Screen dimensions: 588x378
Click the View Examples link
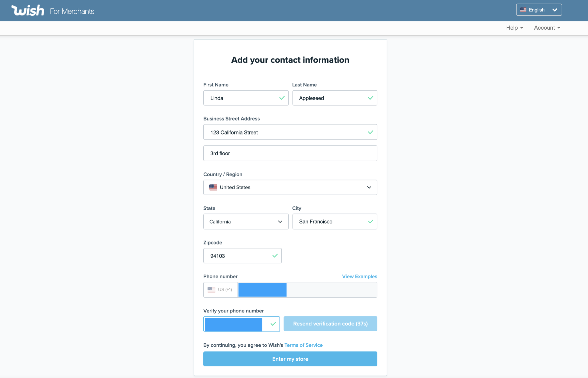(359, 276)
